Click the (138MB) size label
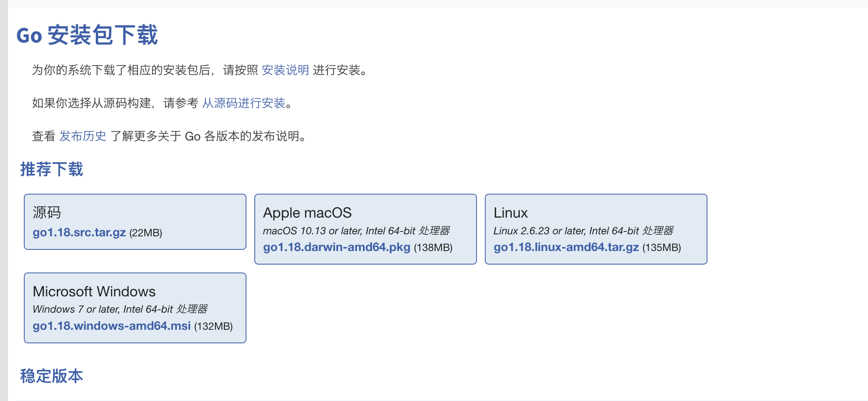 433,247
